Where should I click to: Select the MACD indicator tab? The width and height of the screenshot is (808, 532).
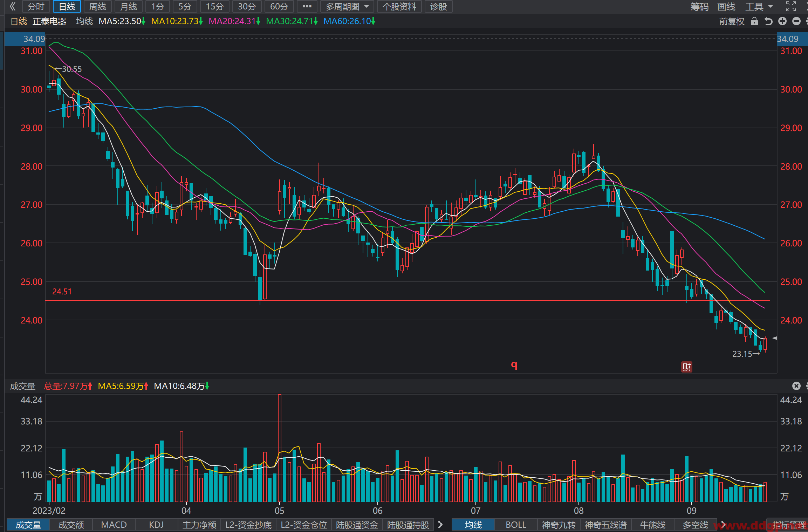point(114,525)
